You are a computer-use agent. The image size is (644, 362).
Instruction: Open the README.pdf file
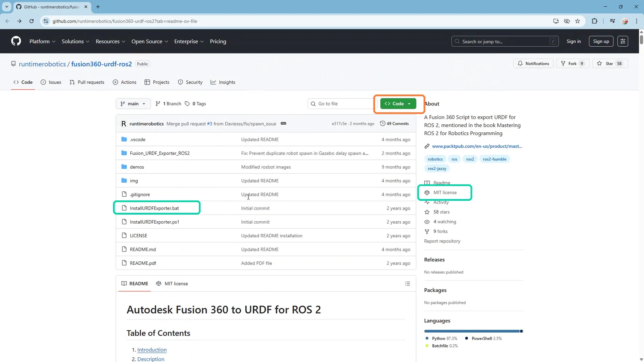click(x=143, y=263)
